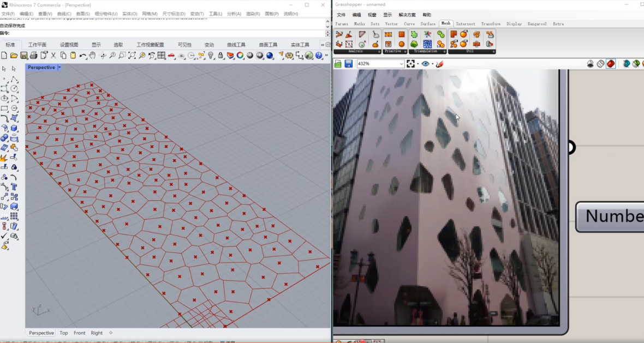Viewport: 644px width, 343px height.
Task: Open the Intersect tab in Grasshopper
Action: point(465,24)
